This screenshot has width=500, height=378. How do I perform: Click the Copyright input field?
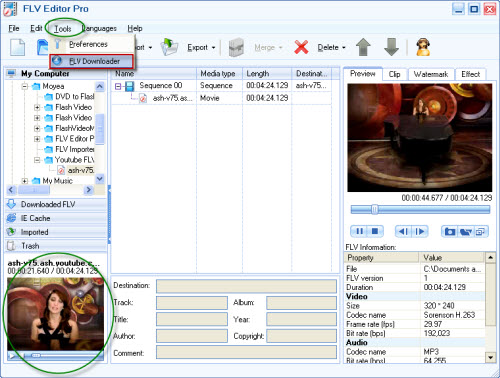click(301, 336)
